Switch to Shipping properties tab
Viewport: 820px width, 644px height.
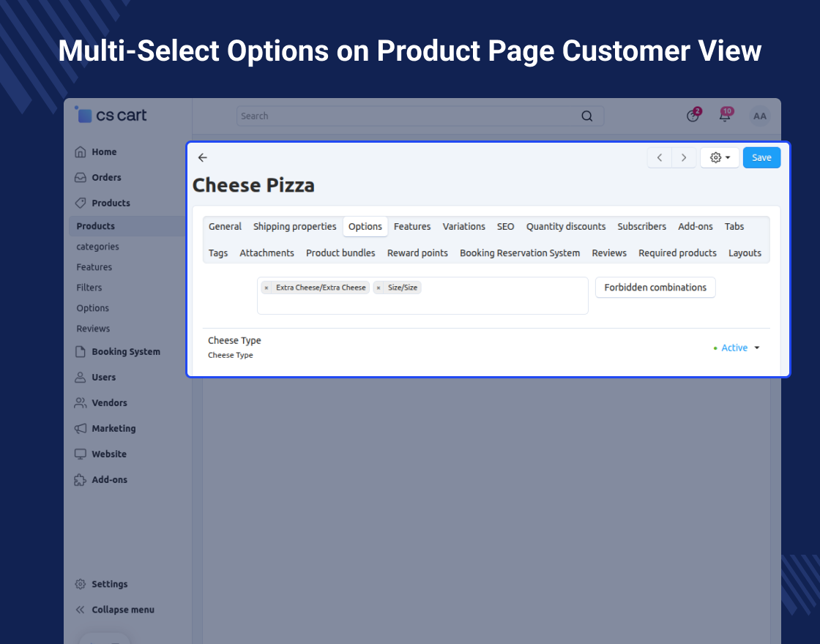tap(294, 227)
